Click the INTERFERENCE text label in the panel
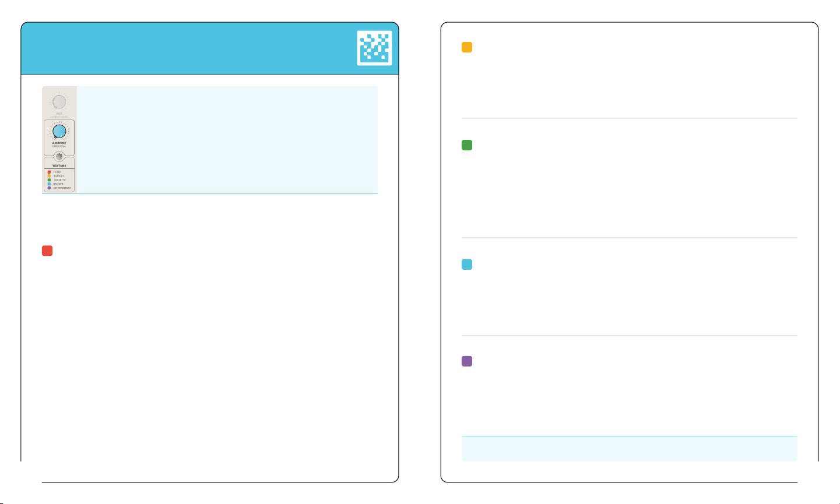 pyautogui.click(x=62, y=188)
